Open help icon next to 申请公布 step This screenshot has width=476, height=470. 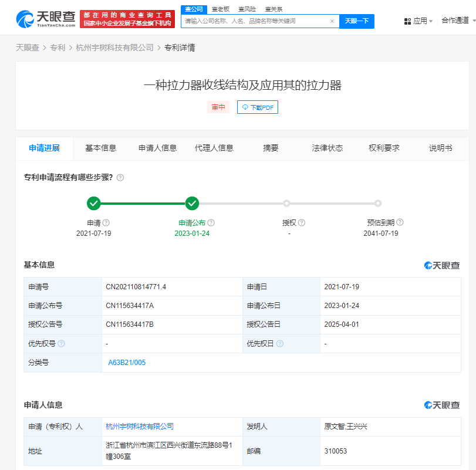[211, 223]
